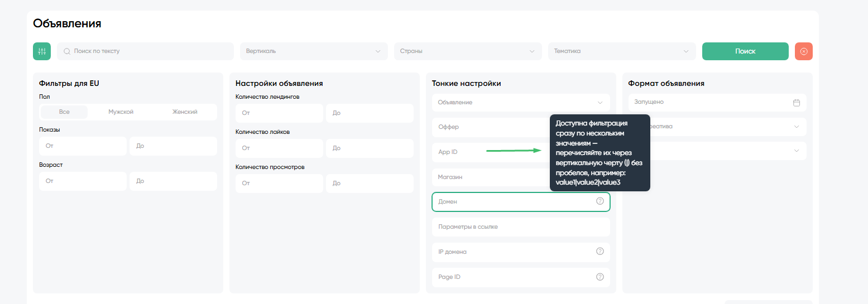Click the magnifier icon in text search
The image size is (868, 304).
pos(67,51)
